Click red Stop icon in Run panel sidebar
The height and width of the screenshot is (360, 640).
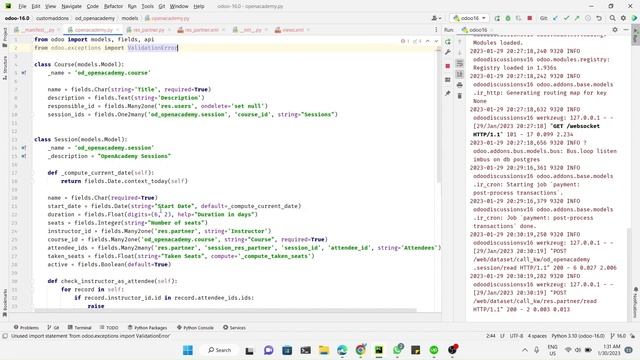(x=448, y=66)
